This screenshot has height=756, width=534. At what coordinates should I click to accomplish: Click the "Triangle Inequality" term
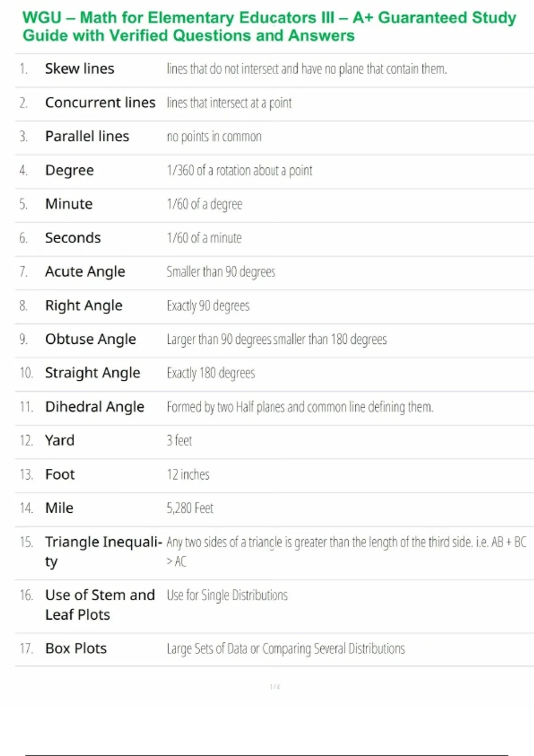[x=103, y=543]
